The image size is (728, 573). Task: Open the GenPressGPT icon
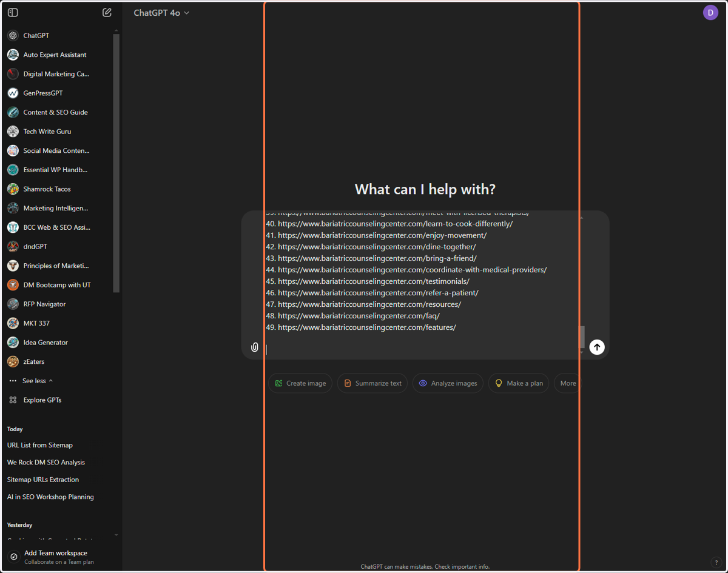(13, 93)
